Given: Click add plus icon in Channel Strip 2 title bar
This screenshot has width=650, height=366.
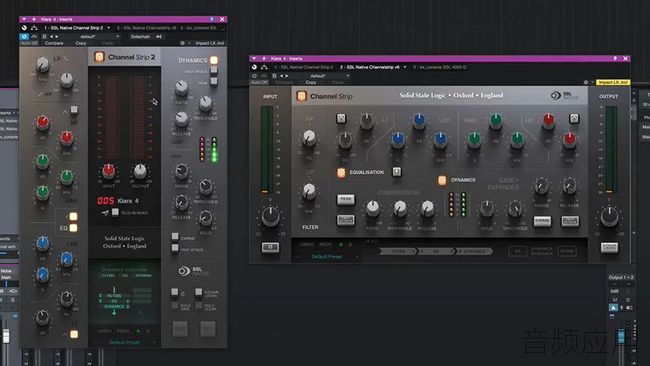Looking at the screenshot, I should (x=34, y=19).
